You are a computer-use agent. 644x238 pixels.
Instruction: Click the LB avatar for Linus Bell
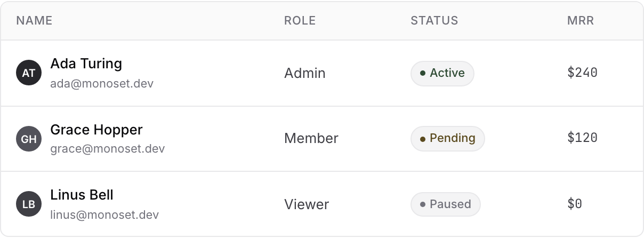click(x=29, y=204)
